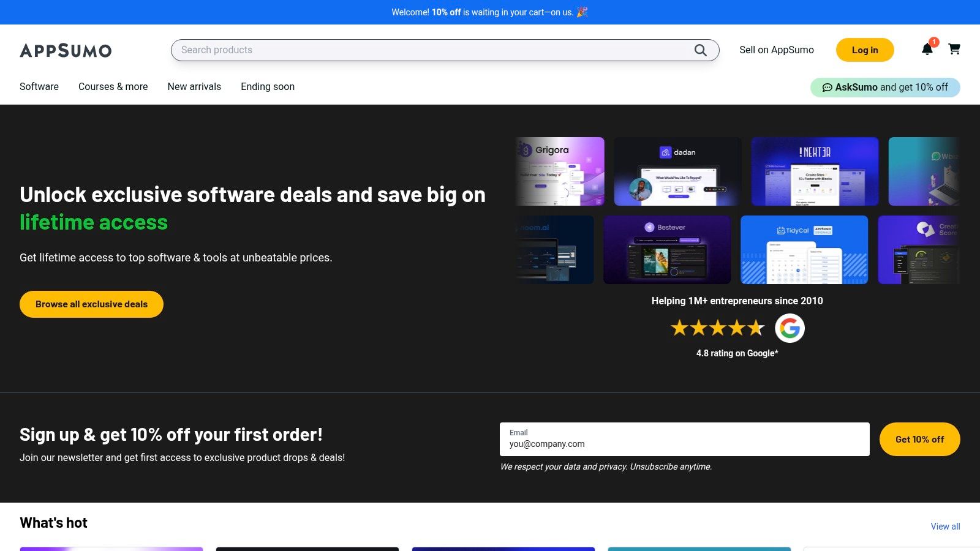Open the TidyCal deal thumbnail

click(x=804, y=250)
